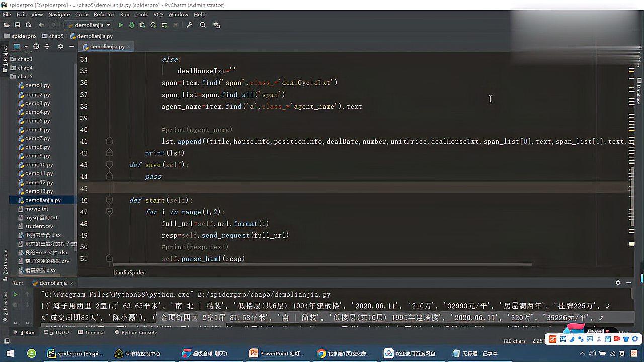Open the Refactor menu
Screen dimensions: 644x362
[x=104, y=14]
